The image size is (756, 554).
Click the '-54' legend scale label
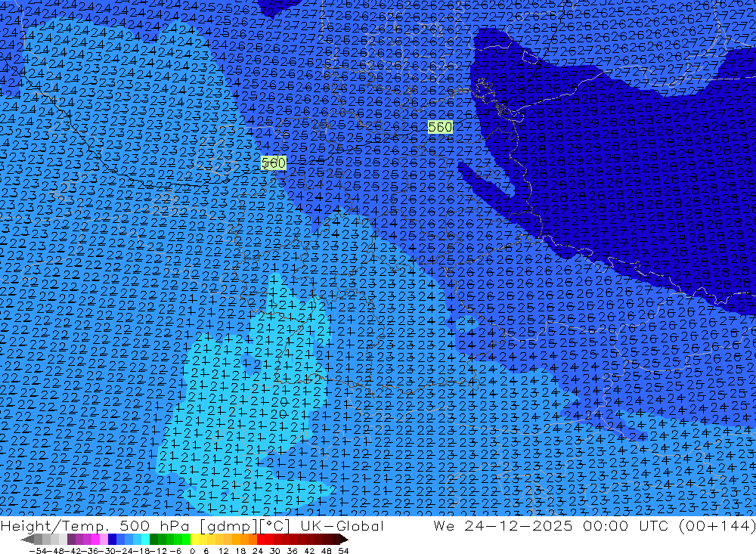38,551
